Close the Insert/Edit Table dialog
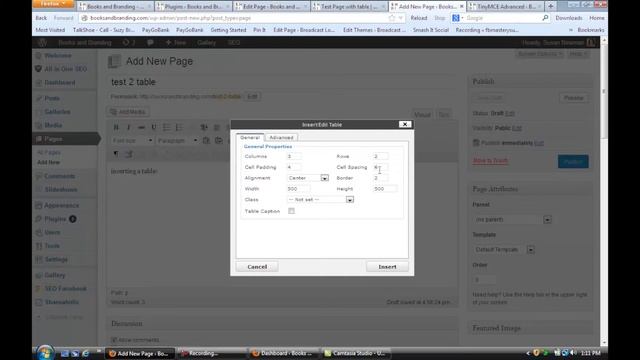Image resolution: width=640 pixels, height=360 pixels. 404,124
